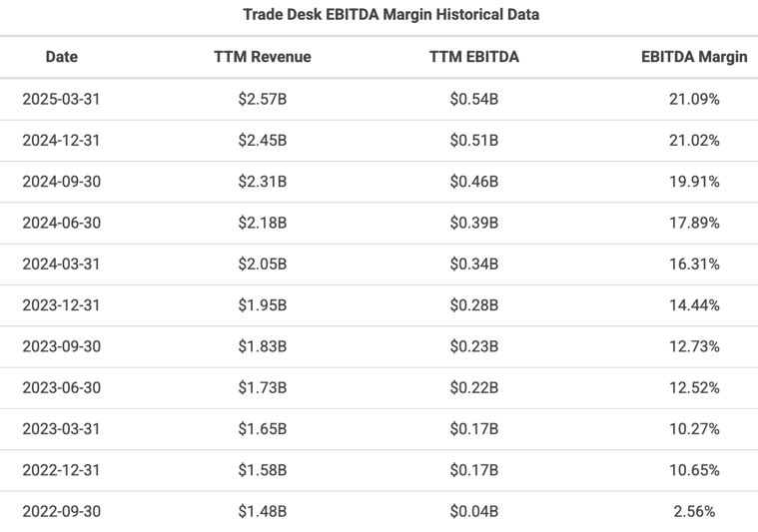Click the 21.09% margin value
The image size is (758, 532).
pyautogui.click(x=694, y=99)
